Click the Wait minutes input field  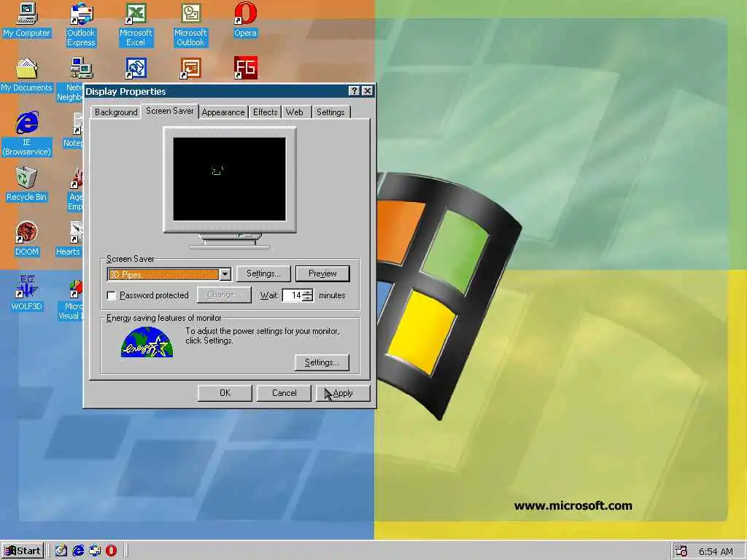click(293, 296)
